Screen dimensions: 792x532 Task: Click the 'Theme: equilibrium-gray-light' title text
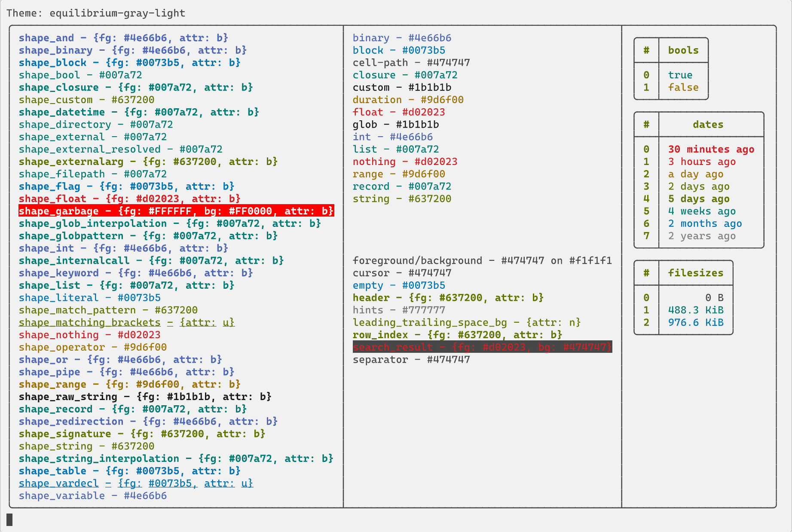(96, 13)
